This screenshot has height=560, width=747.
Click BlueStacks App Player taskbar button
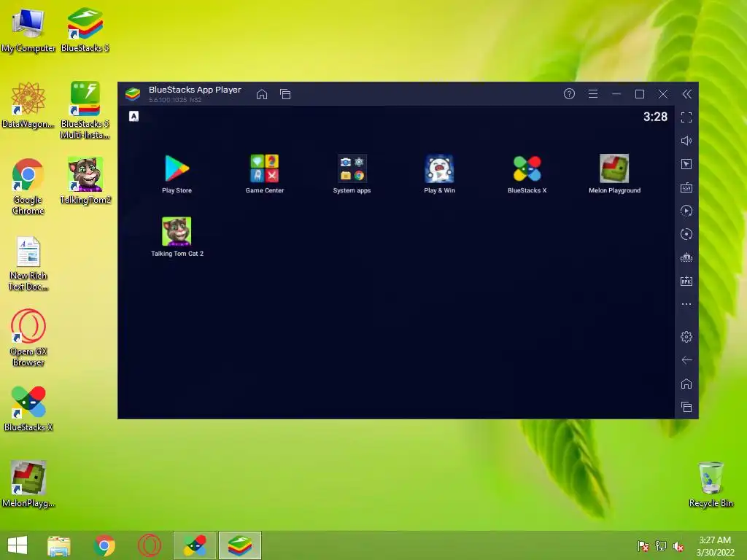[x=240, y=545]
